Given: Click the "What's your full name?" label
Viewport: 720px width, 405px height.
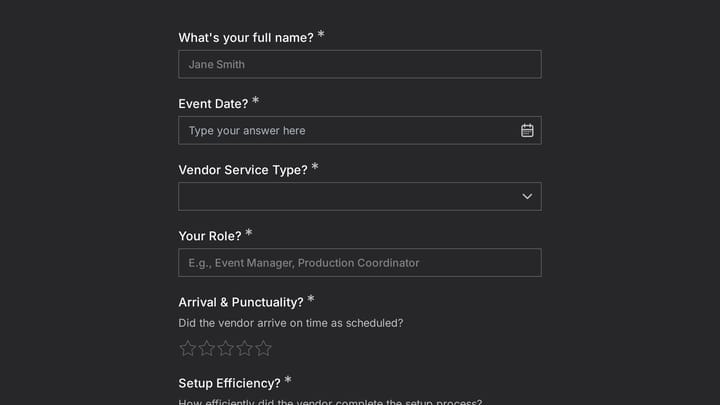Looking at the screenshot, I should 246,38.
